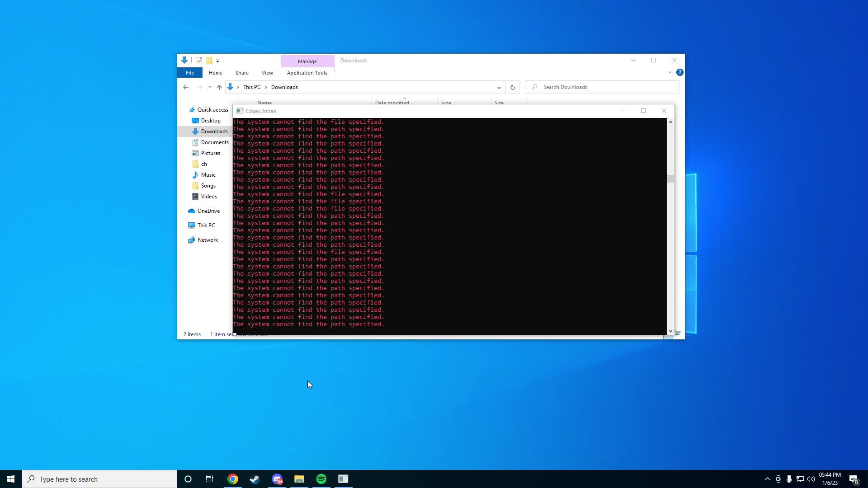Go up one folder level
868x488 pixels.
pos(219,87)
